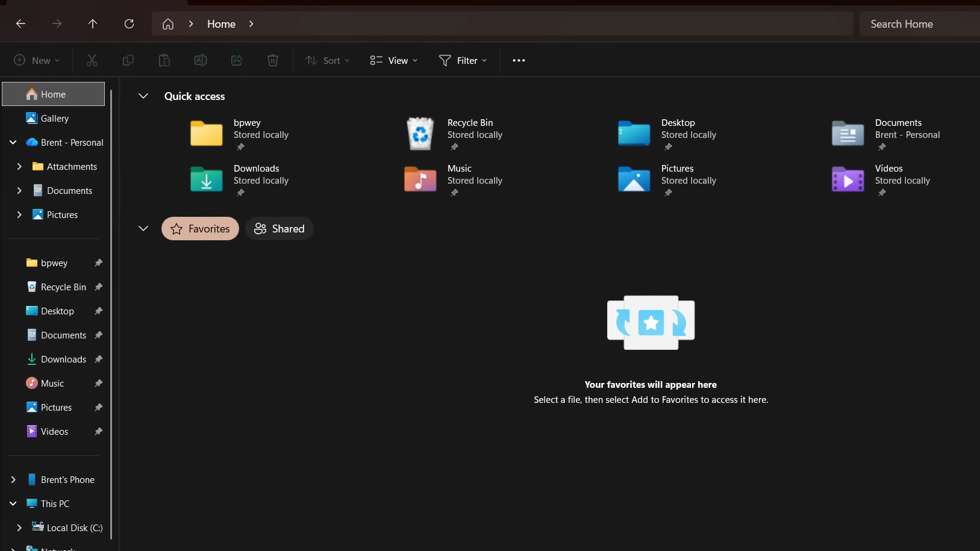Toggle the pin next to sidebar Downloads
The height and width of the screenshot is (551, 980).
[x=98, y=360]
